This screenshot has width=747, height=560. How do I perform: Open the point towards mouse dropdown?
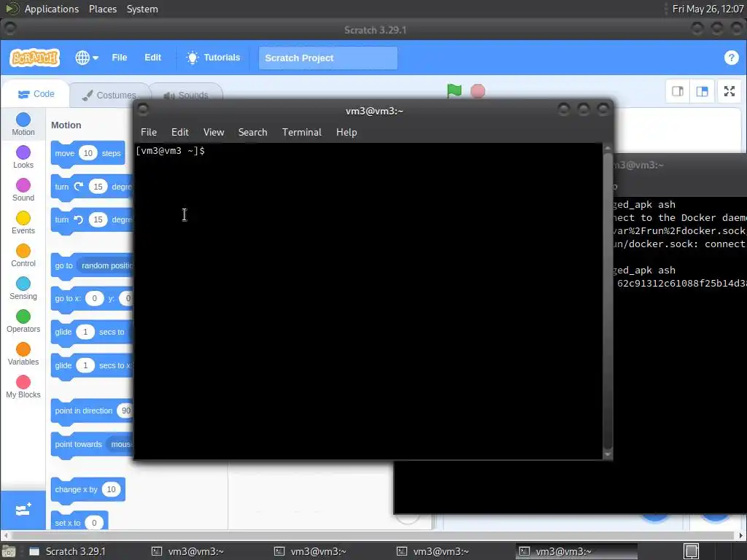coord(120,444)
